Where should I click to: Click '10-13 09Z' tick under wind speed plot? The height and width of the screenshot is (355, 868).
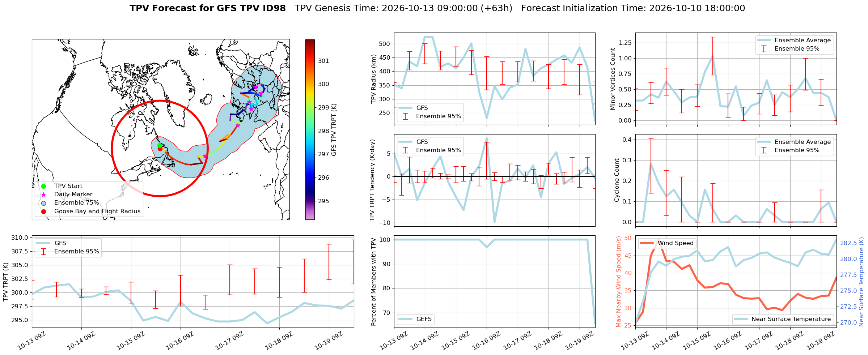point(635,341)
